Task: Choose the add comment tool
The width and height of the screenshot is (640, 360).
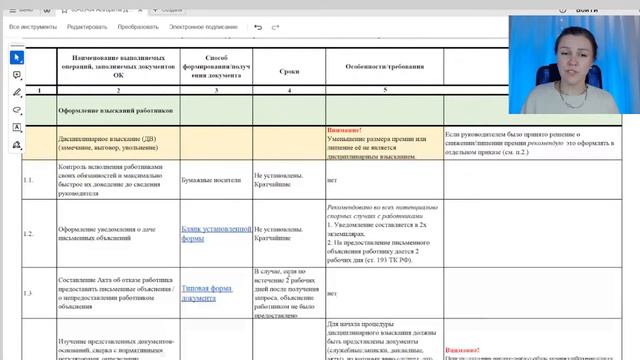Action: tap(17, 75)
